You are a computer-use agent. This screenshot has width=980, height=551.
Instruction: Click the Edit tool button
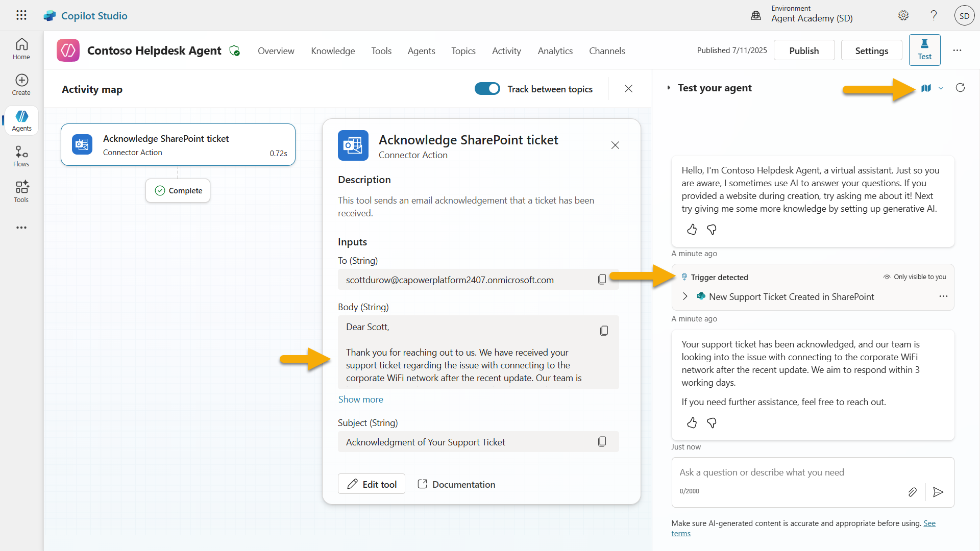pos(372,484)
